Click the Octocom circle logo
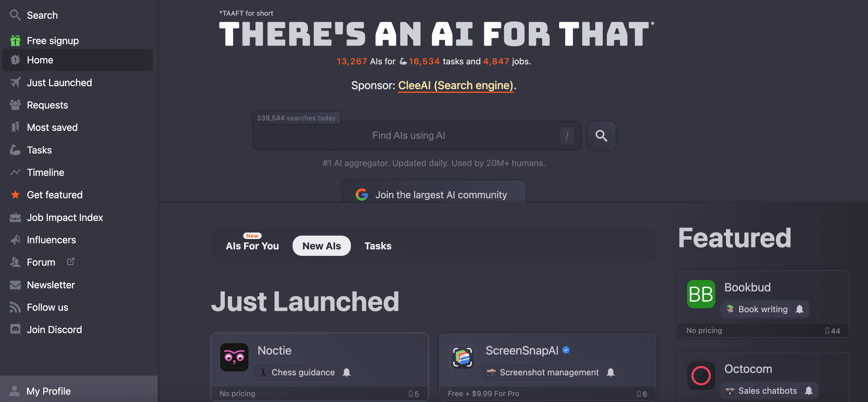The height and width of the screenshot is (402, 868). click(701, 375)
